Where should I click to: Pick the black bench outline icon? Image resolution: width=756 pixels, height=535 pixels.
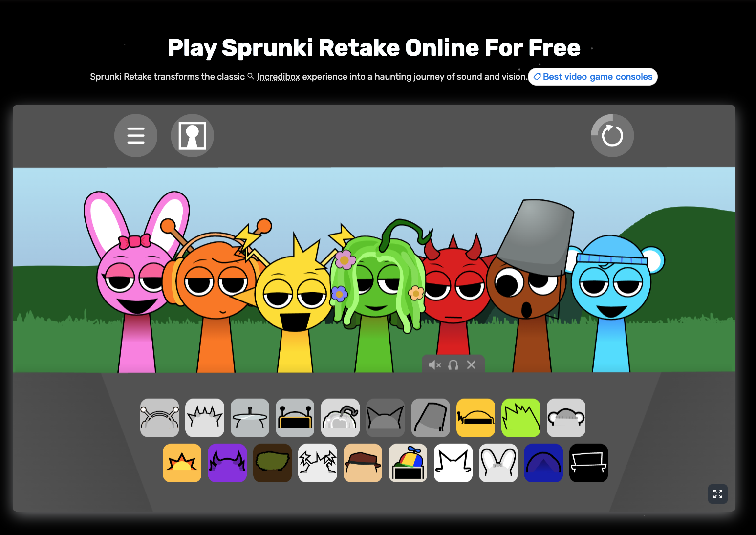pyautogui.click(x=588, y=463)
